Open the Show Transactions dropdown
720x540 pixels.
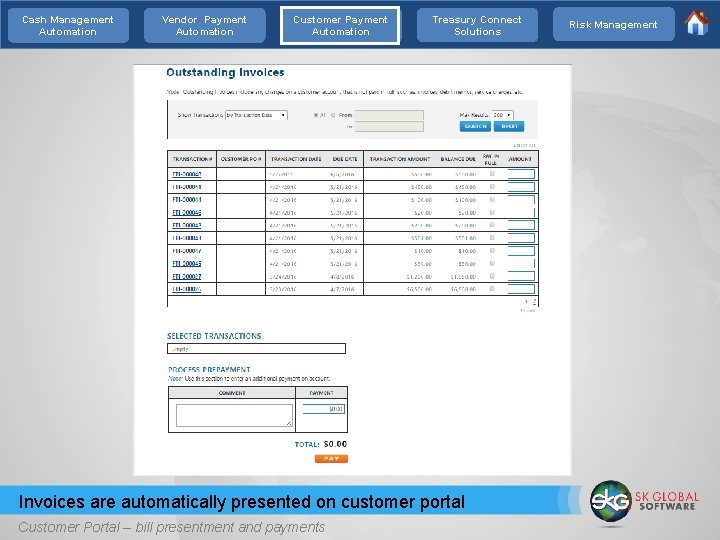pyautogui.click(x=256, y=115)
